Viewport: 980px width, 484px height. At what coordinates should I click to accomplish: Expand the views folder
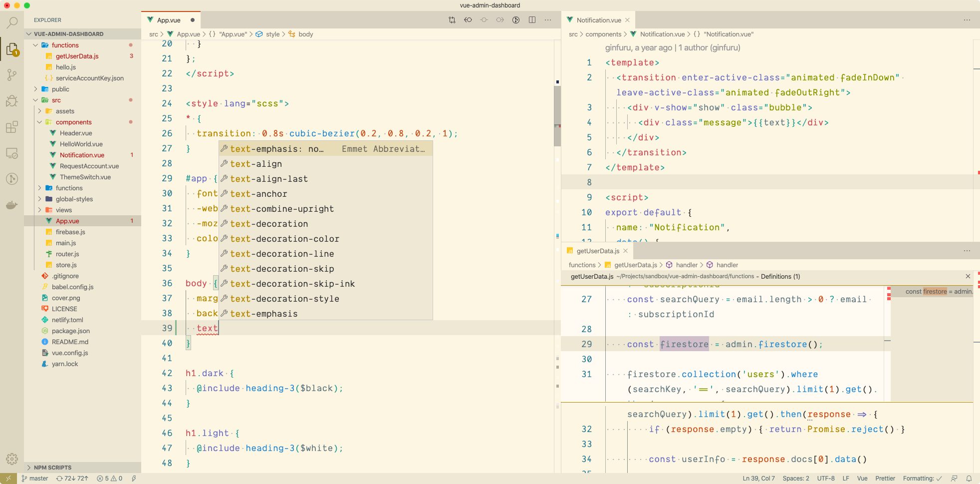coord(63,210)
